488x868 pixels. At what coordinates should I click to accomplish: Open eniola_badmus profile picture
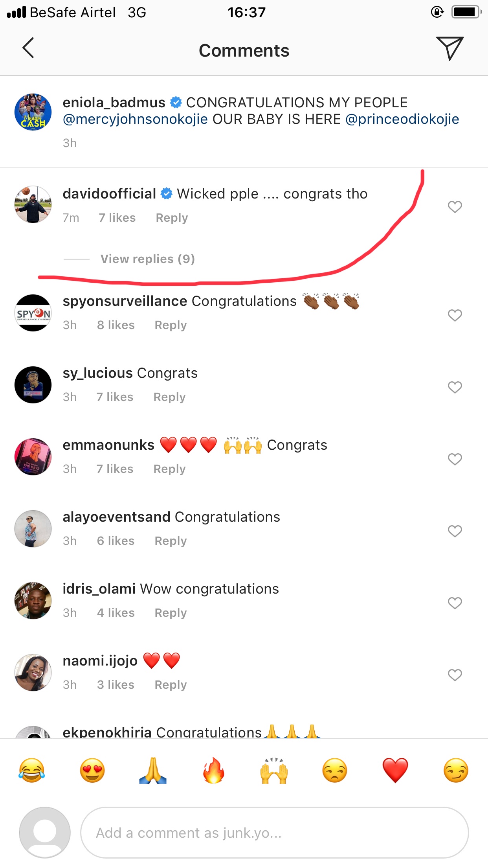(33, 112)
